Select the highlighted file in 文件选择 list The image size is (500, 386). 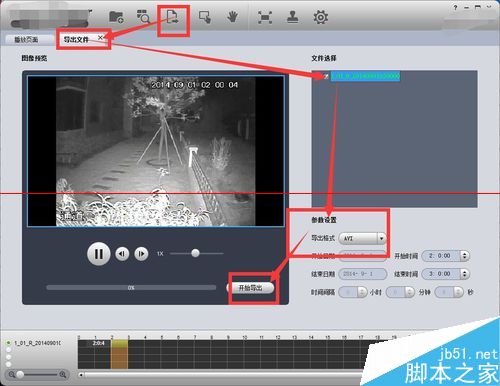[x=365, y=76]
